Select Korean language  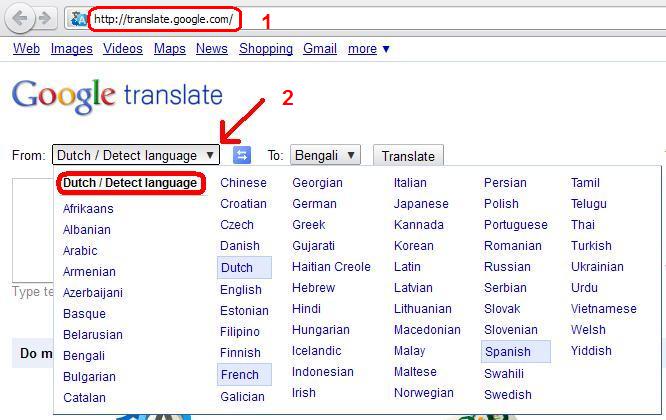pyautogui.click(x=414, y=246)
